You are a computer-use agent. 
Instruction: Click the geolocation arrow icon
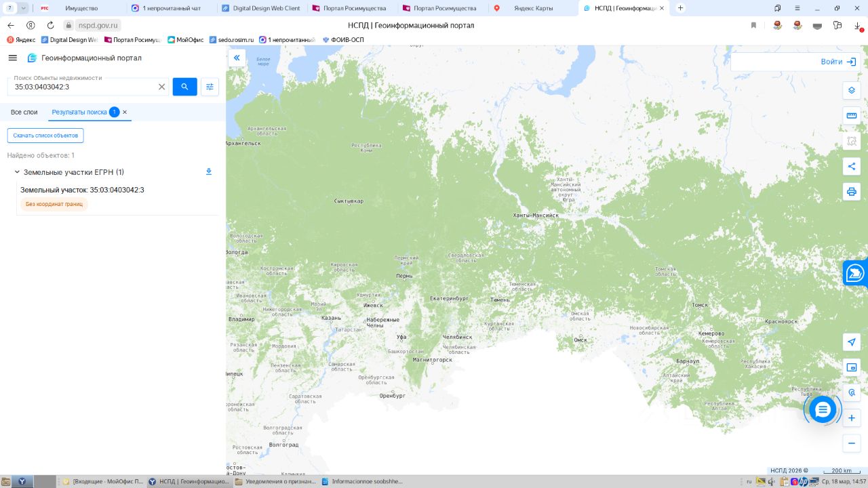[852, 342]
